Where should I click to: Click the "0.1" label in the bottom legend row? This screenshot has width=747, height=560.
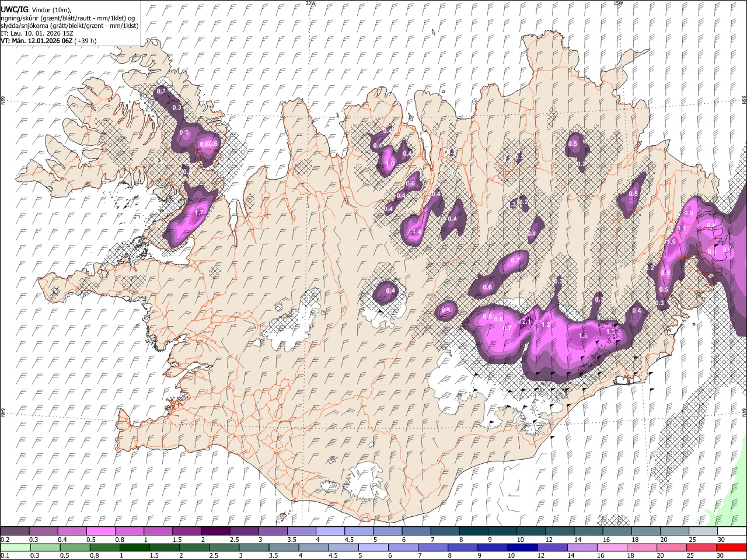pyautogui.click(x=5, y=556)
